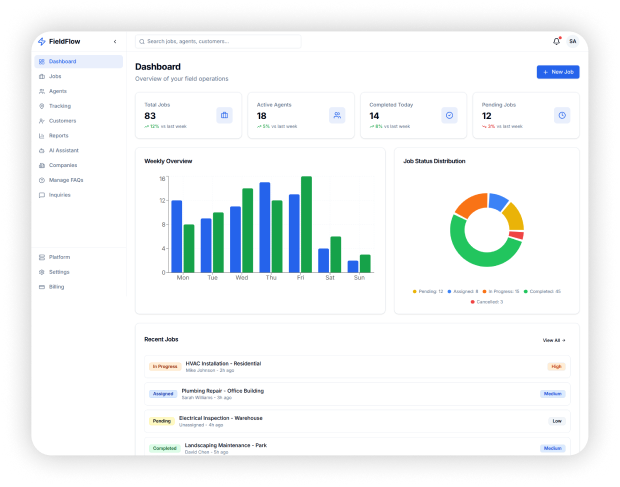Open the Billing page
The image size is (620, 487).
point(57,286)
